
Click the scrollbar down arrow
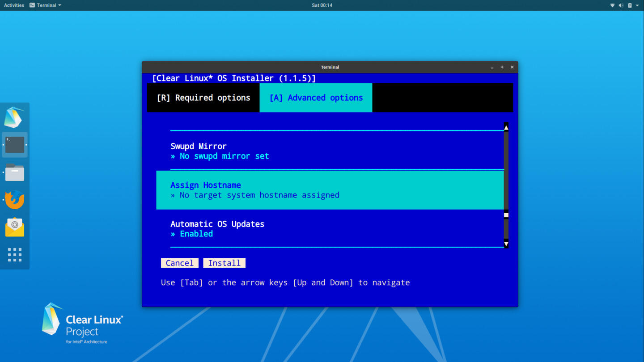coord(506,244)
